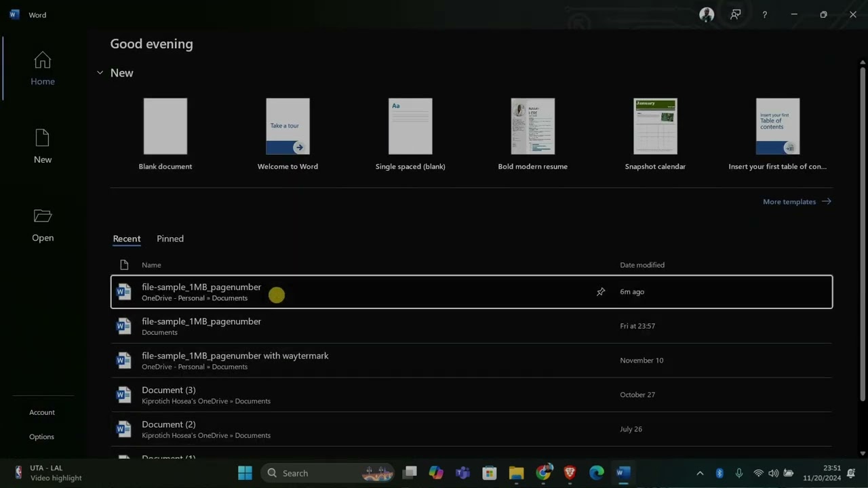
Task: Follow the More templates link
Action: 797,201
